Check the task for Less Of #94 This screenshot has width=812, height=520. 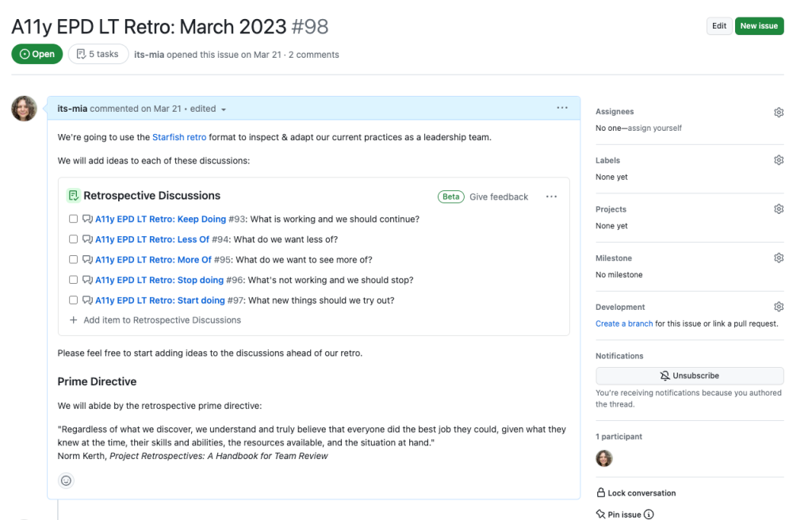pyautogui.click(x=73, y=239)
